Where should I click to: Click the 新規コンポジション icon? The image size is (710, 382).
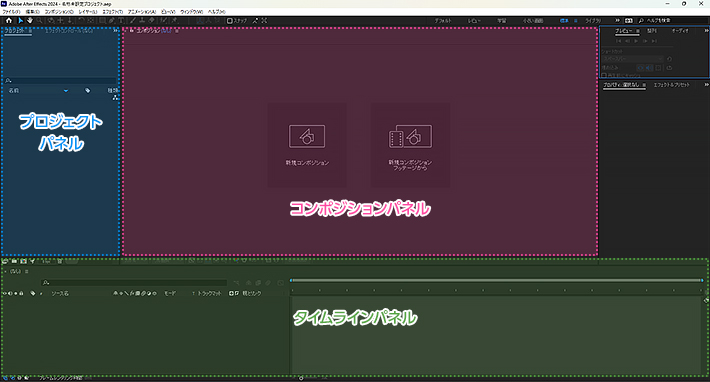[307, 136]
